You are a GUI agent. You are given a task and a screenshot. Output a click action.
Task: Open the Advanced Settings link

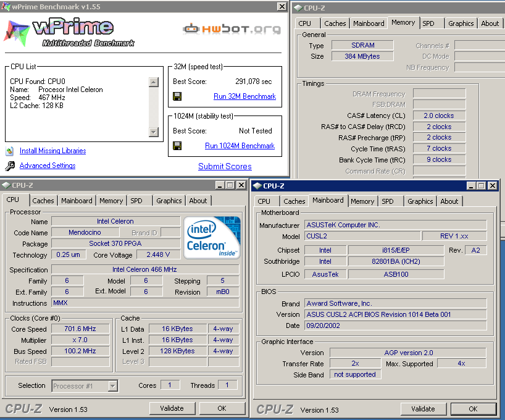click(48, 166)
